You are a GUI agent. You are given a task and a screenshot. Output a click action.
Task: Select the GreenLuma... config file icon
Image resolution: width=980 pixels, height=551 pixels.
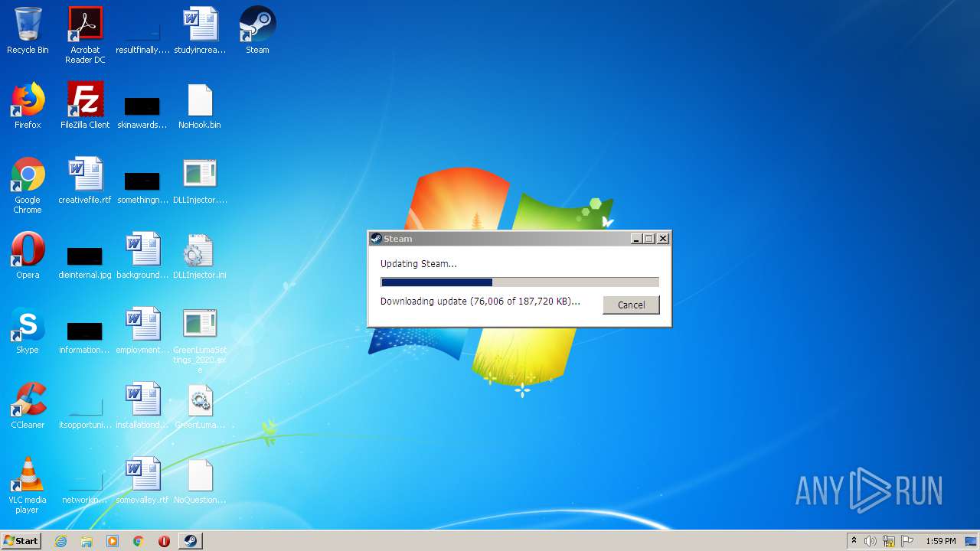[x=200, y=406]
